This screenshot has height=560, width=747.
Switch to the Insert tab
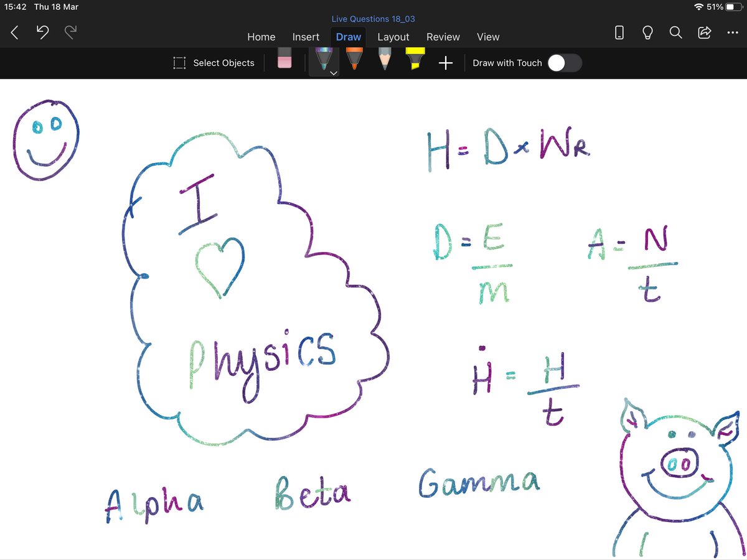point(306,37)
